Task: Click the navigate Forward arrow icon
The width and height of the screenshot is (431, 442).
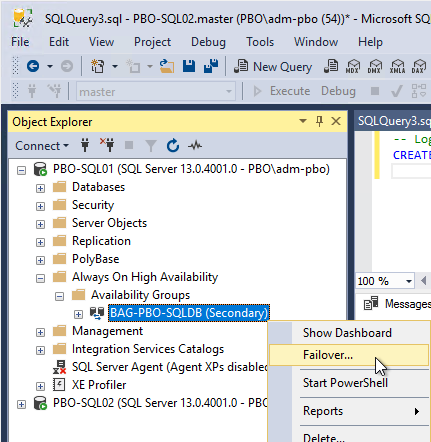Action: pyautogui.click(x=67, y=66)
